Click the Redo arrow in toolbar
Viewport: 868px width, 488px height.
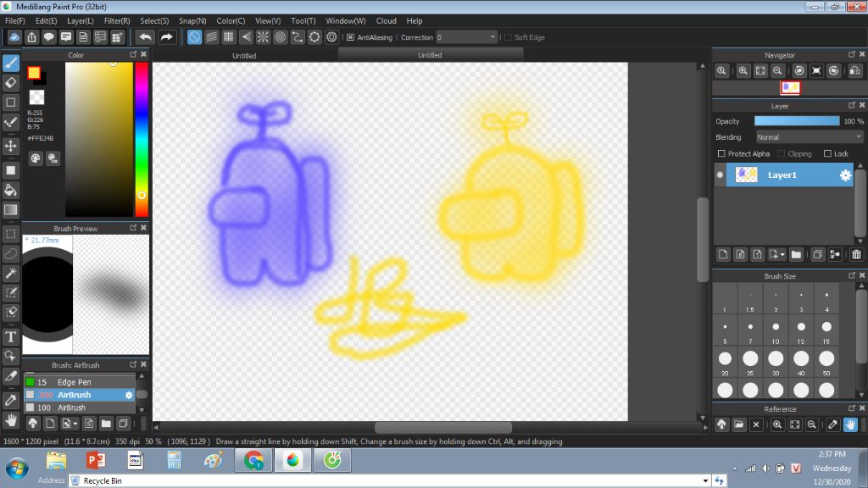tap(166, 37)
